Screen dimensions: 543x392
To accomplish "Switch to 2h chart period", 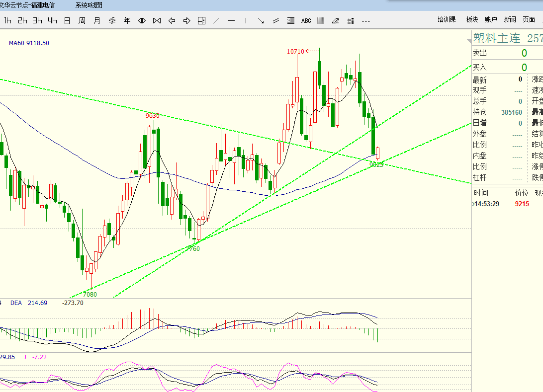I will coord(22,21).
